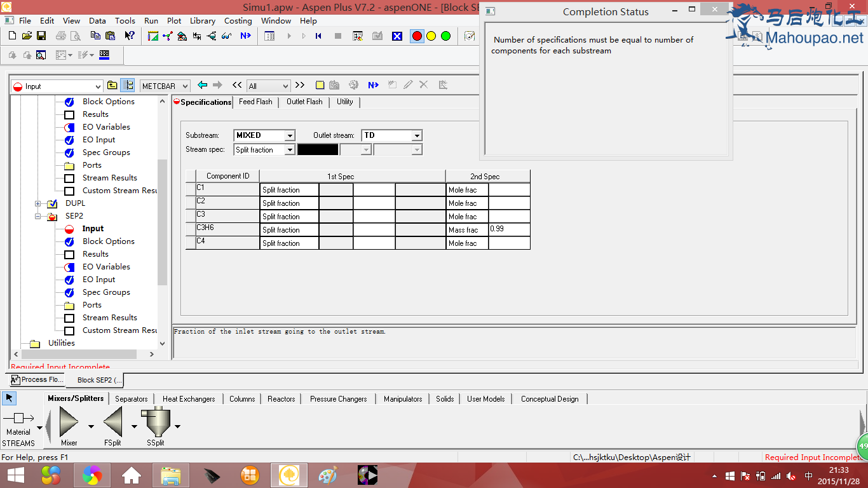Click the blue N> in Data Browser toolbar
Screen dimensions: 868x488
point(373,85)
